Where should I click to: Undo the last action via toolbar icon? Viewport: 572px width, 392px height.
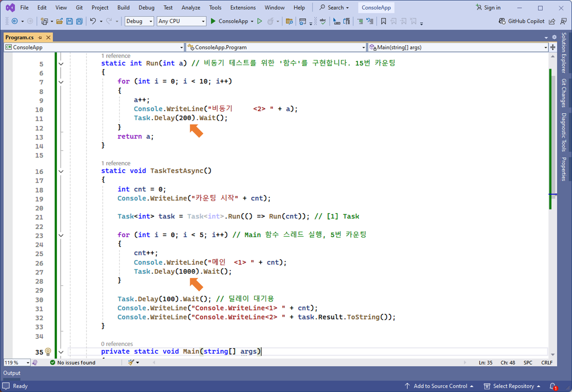pyautogui.click(x=93, y=21)
